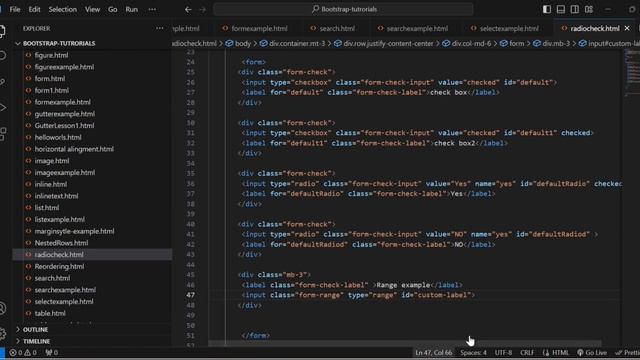Open Source Control view in activity bar

click(x=2, y=82)
